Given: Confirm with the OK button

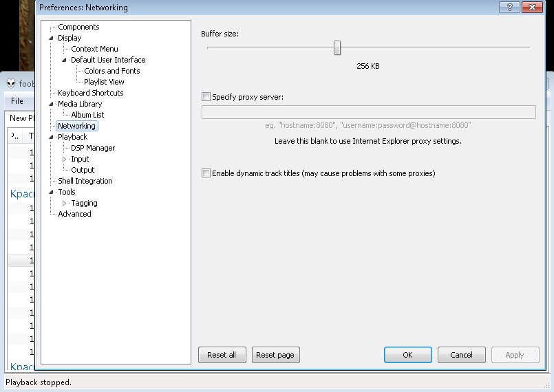Looking at the screenshot, I should point(407,355).
